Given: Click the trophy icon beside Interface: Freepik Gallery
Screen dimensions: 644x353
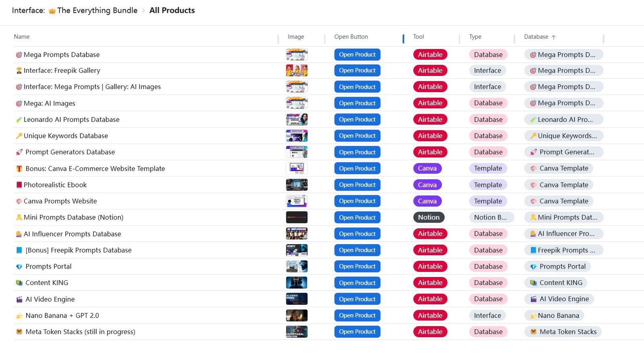Looking at the screenshot, I should pyautogui.click(x=19, y=70).
